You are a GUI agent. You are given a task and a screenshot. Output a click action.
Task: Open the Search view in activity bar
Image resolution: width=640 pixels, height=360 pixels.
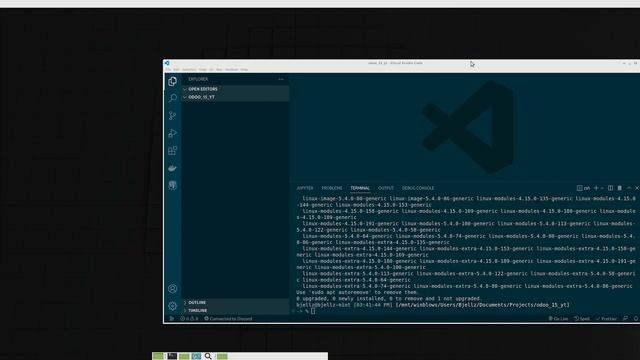(173, 98)
